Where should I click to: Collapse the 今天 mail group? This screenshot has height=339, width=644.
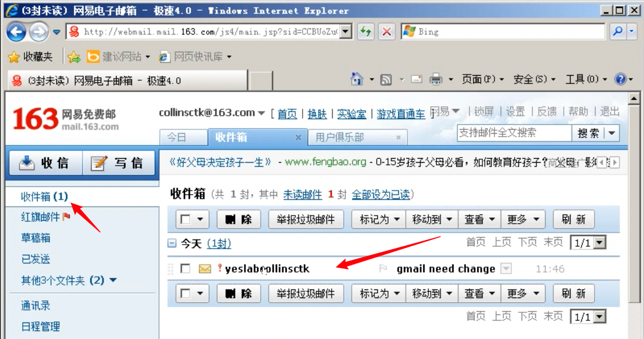click(172, 244)
